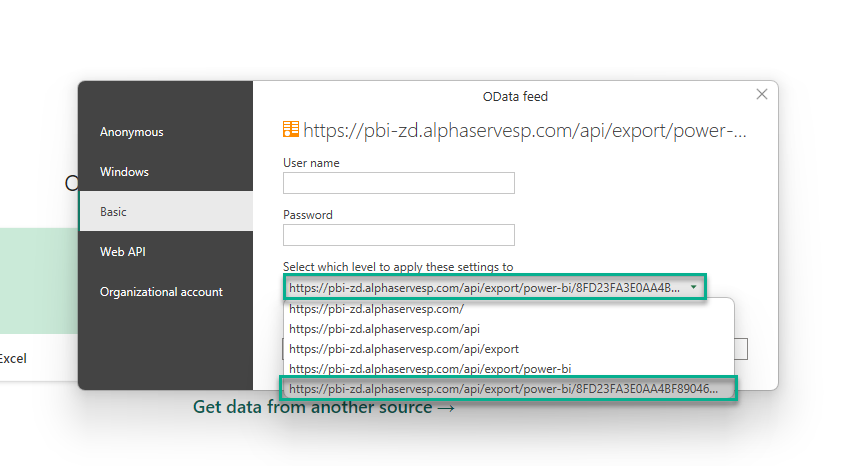Select root level https://pbi-zd.alphaservesp.com/ option
Viewport: 848px width, 466px height.
point(376,310)
